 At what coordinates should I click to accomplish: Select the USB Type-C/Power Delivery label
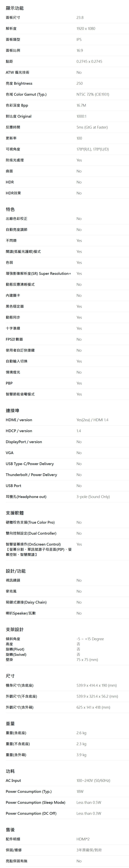click(x=30, y=464)
